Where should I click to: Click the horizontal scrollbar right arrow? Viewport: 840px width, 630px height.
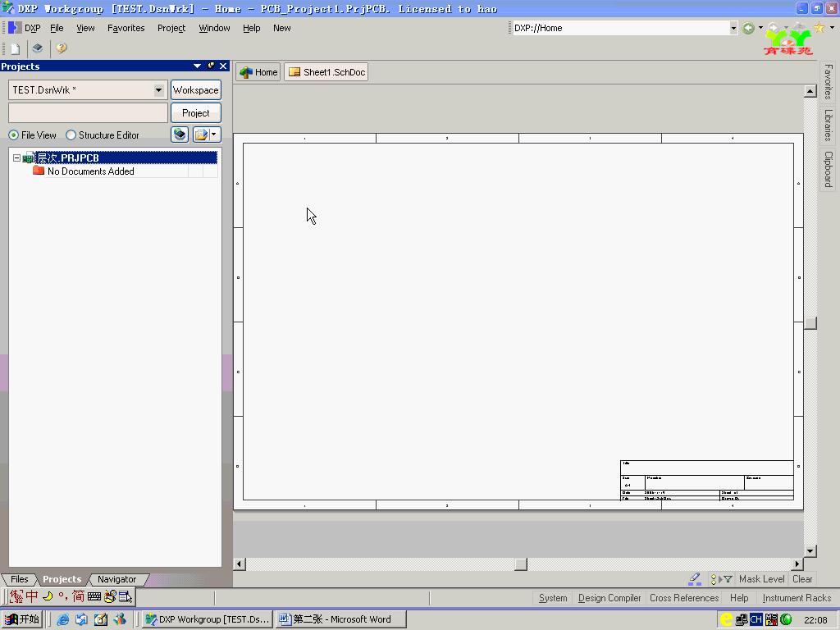point(797,564)
